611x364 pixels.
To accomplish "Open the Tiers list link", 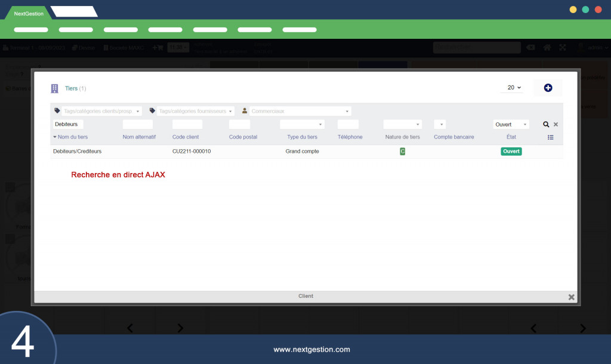I will [x=71, y=88].
